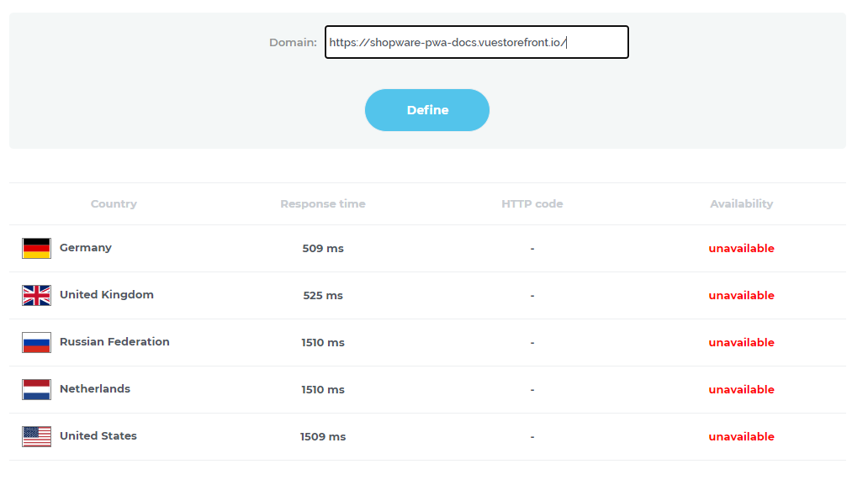The image size is (868, 485).
Task: Select the United Kingdom row label
Action: (x=106, y=295)
